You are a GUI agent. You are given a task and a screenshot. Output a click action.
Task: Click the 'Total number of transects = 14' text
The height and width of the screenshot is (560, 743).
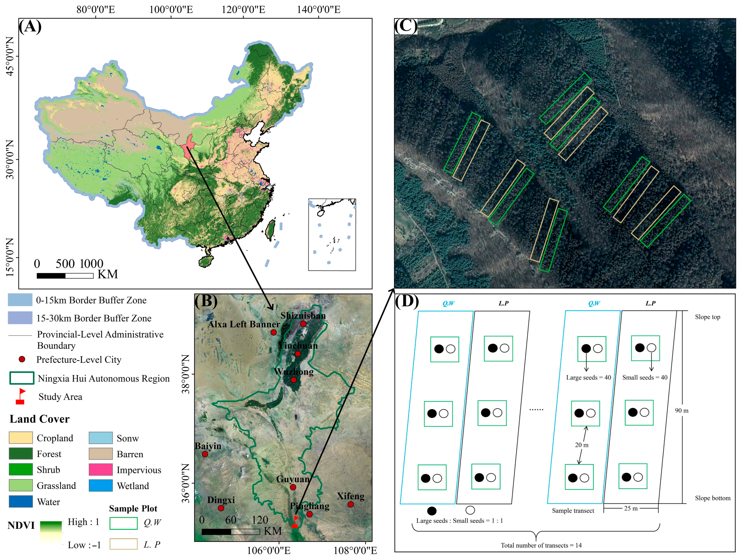[541, 545]
